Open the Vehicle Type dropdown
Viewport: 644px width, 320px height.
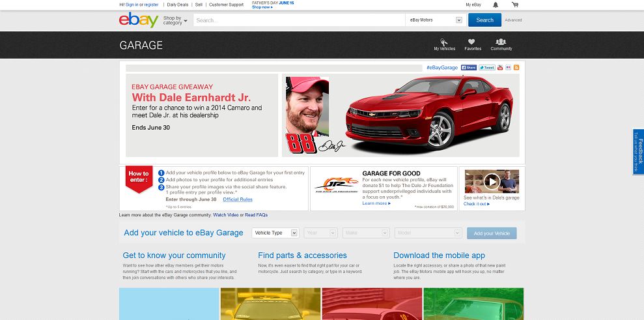(275, 233)
